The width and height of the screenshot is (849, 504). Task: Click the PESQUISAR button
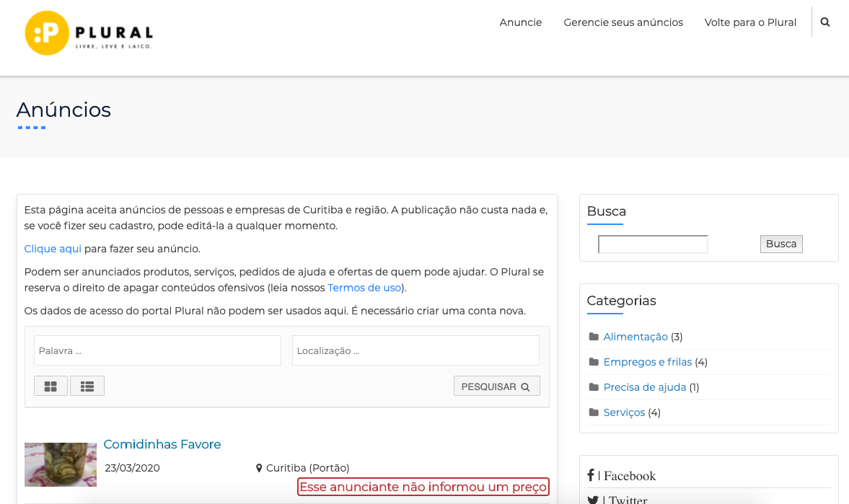496,386
